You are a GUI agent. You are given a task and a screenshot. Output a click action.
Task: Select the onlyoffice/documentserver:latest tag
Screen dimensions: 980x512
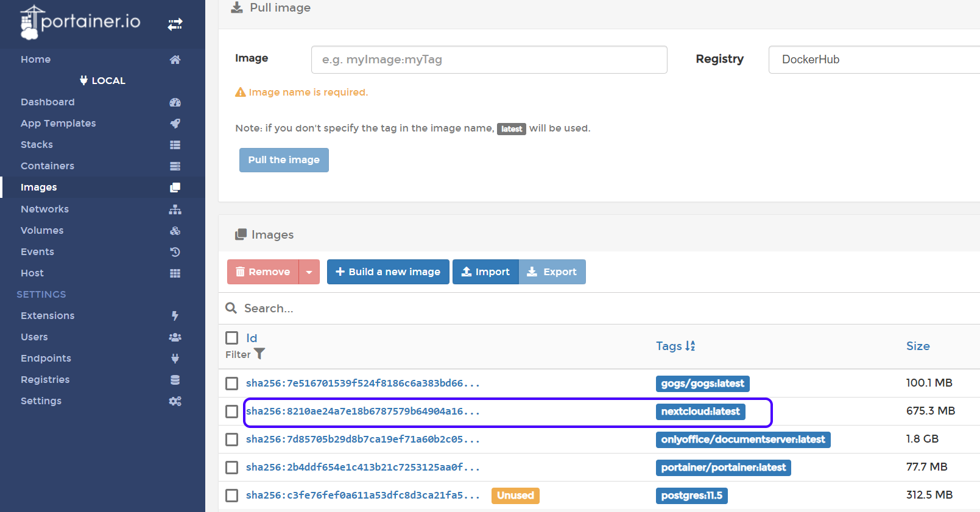coord(743,440)
